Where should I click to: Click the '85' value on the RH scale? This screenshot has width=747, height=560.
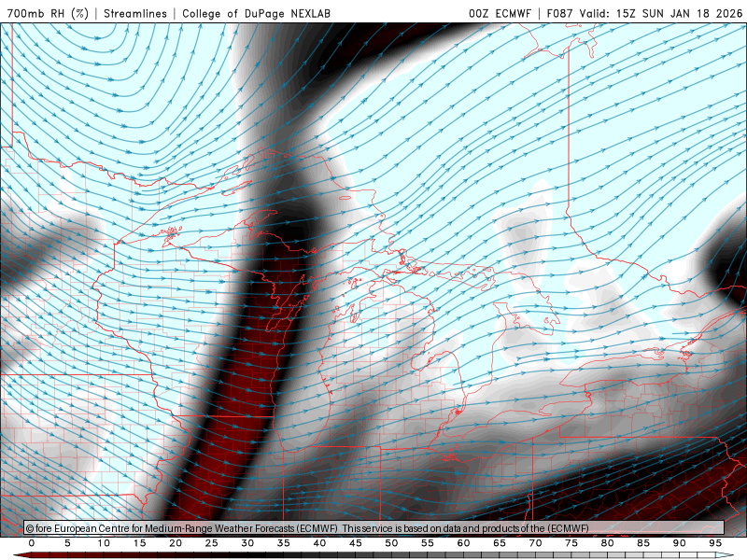pyautogui.click(x=643, y=543)
